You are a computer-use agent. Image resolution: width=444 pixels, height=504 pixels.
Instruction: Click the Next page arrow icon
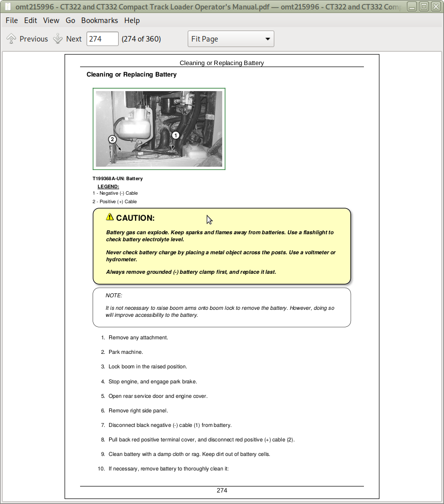click(58, 39)
